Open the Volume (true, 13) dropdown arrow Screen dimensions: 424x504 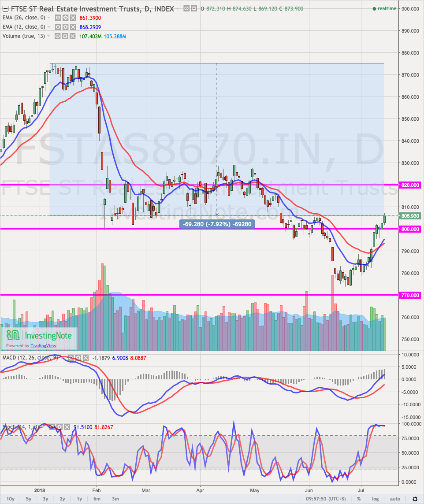coord(48,36)
